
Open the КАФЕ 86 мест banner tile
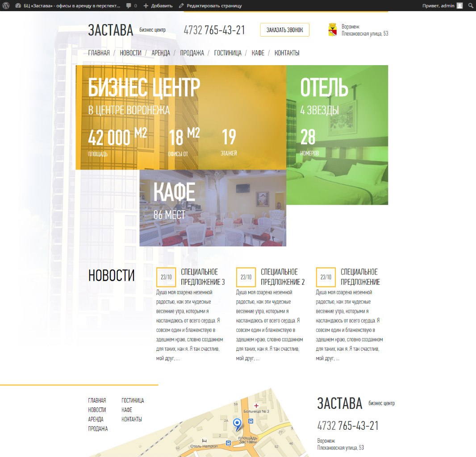[x=213, y=208]
